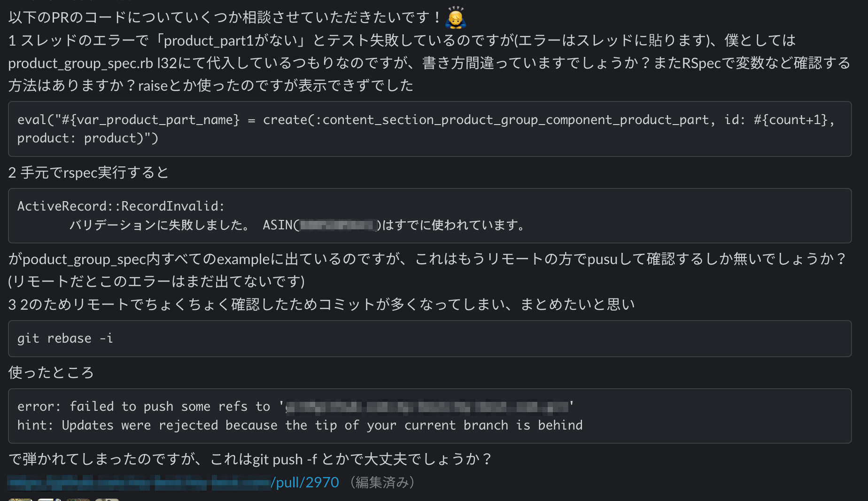Image resolution: width=868 pixels, height=501 pixels.
Task: Click the 'error: failed to push' line
Action: [x=143, y=407]
